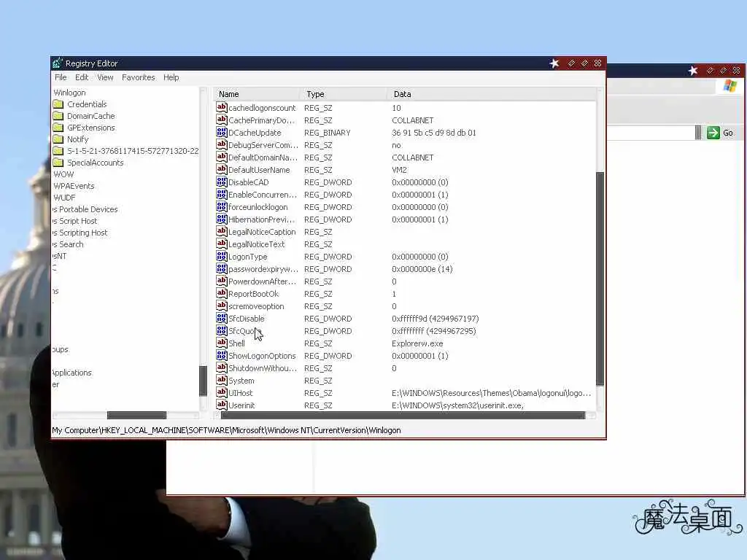Click the Windows flag logo in background window
The width and height of the screenshot is (747, 560).
[x=729, y=86]
